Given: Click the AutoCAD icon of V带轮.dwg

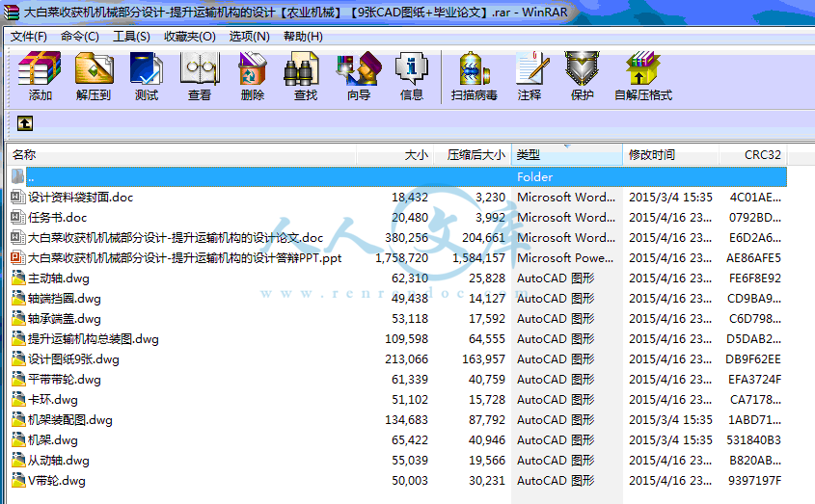Looking at the screenshot, I should (18, 481).
